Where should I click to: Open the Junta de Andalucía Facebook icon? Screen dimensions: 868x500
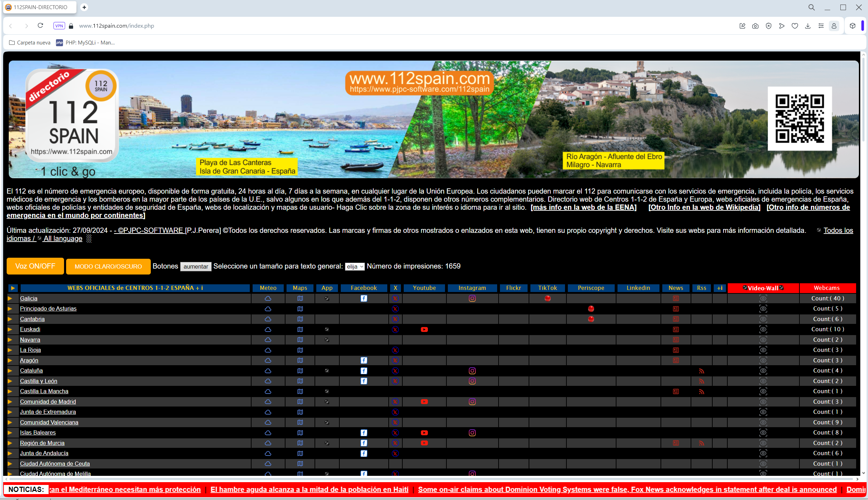pos(364,453)
